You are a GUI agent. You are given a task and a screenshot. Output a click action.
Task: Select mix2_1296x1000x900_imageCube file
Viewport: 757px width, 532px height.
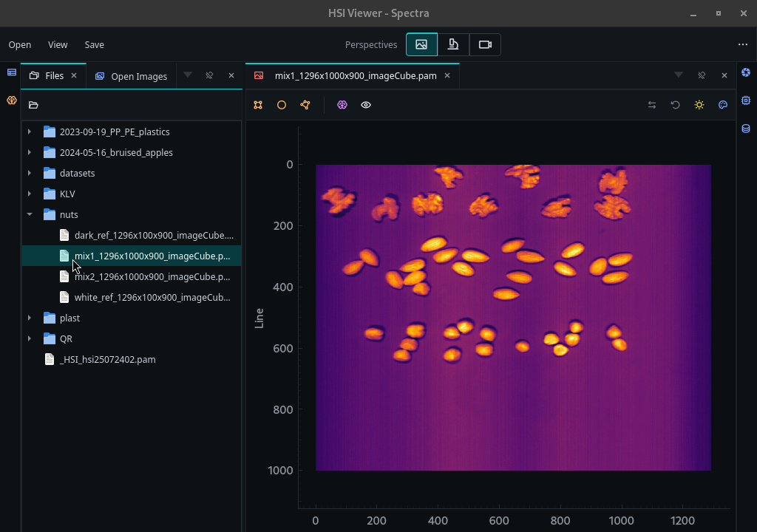click(132, 276)
